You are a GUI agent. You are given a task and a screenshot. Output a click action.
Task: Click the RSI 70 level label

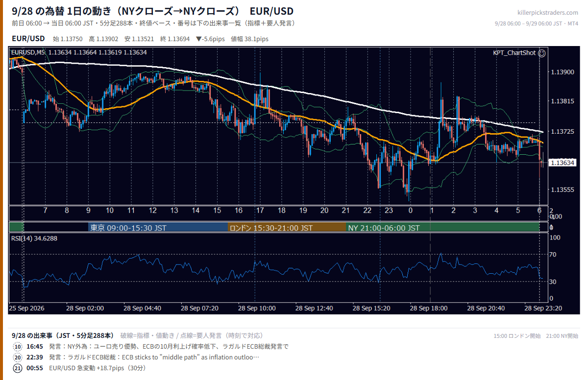pos(553,255)
